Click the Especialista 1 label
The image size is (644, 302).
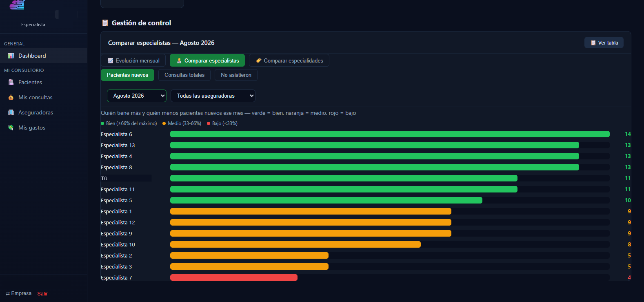pyautogui.click(x=116, y=211)
